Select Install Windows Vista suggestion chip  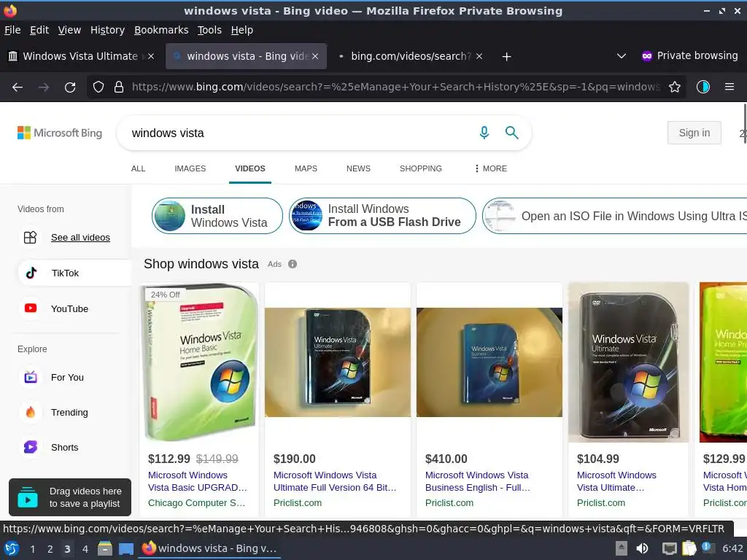(217, 216)
